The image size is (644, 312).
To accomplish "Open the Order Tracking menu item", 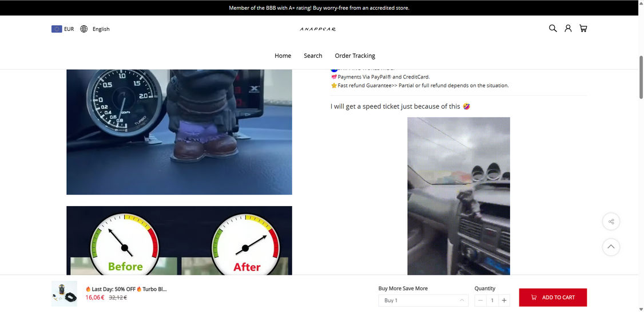I will 355,56.
